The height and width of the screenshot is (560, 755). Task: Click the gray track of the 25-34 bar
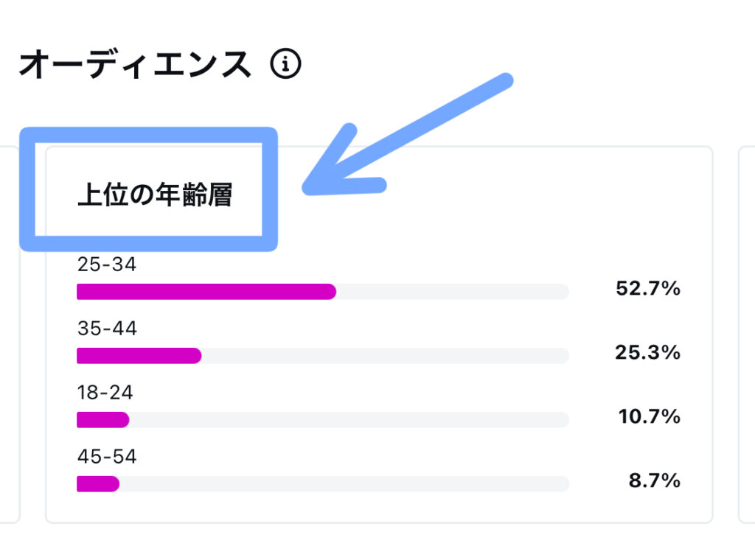tap(453, 292)
